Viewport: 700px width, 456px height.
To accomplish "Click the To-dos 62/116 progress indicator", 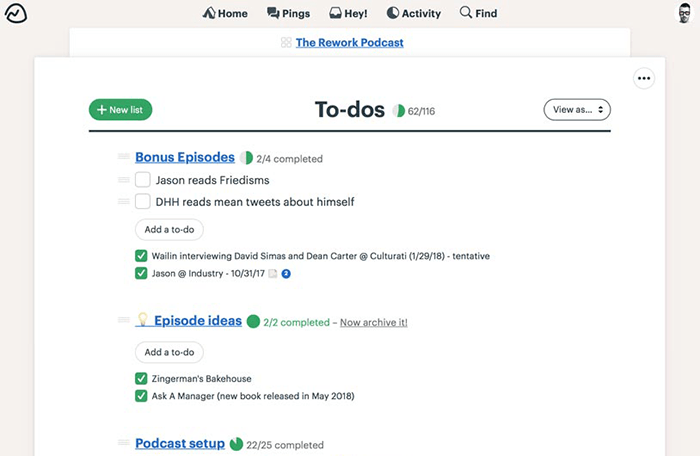I will tap(415, 111).
